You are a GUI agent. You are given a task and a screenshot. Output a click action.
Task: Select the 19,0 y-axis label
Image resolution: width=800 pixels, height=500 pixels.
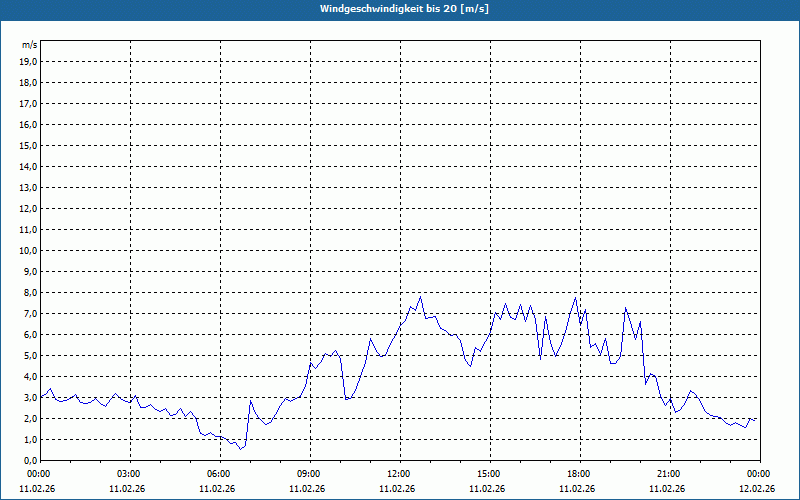(29, 61)
